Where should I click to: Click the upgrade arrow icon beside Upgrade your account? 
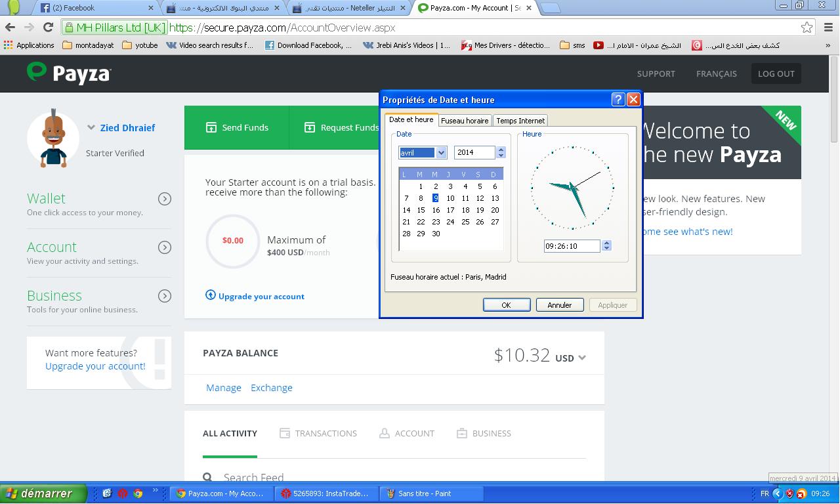(211, 295)
